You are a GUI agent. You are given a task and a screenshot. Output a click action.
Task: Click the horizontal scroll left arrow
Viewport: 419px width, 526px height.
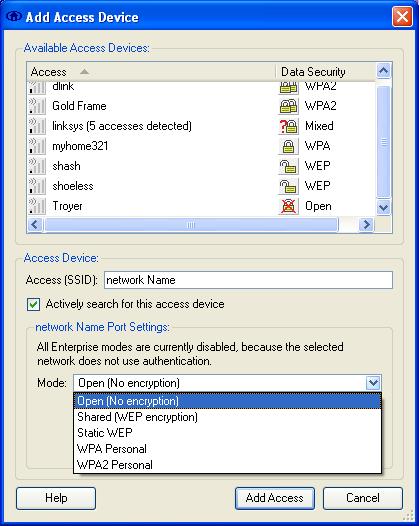[x=35, y=224]
